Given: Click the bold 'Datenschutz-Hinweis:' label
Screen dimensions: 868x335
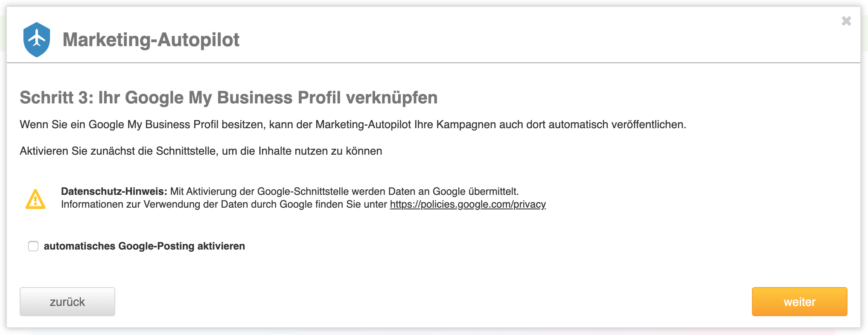Looking at the screenshot, I should [x=114, y=191].
